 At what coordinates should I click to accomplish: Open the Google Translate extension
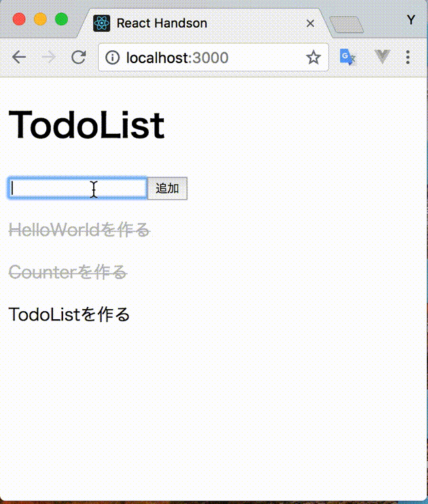(x=348, y=57)
